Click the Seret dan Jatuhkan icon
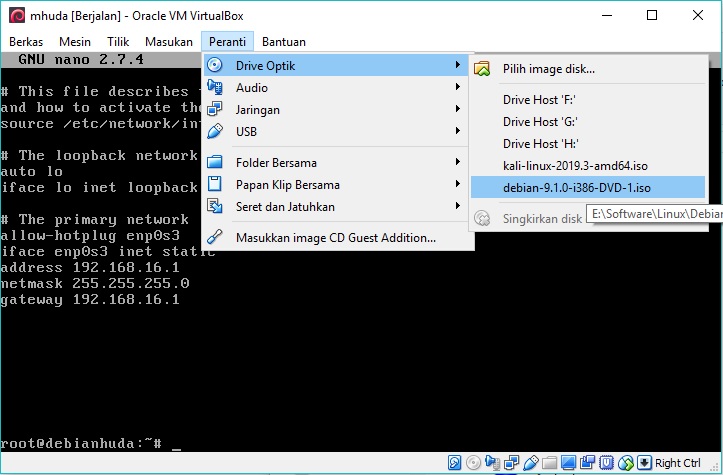 (x=214, y=206)
